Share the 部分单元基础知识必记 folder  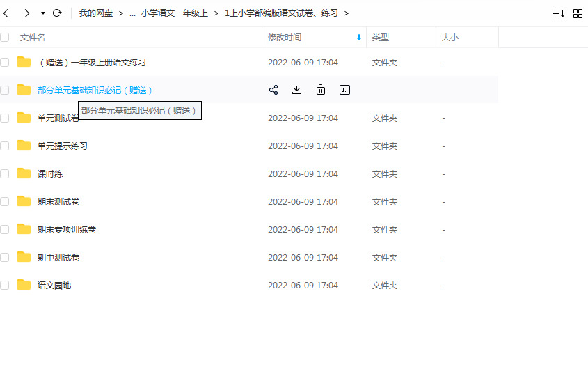coord(273,90)
